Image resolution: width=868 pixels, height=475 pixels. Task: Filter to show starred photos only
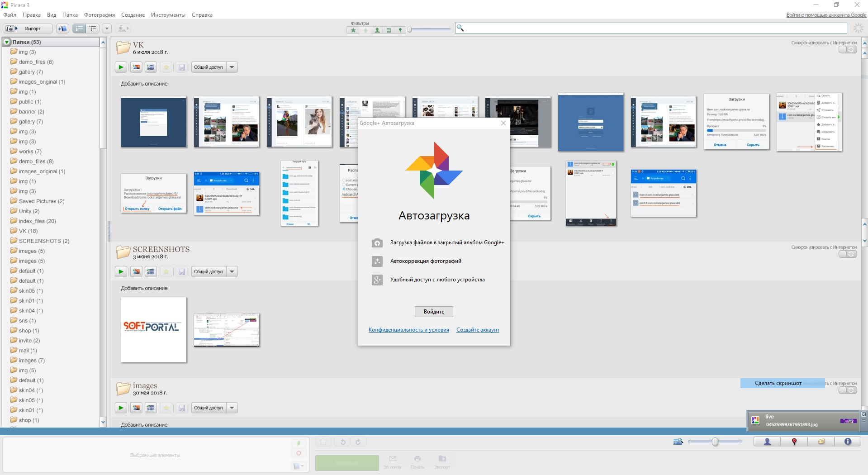point(353,30)
